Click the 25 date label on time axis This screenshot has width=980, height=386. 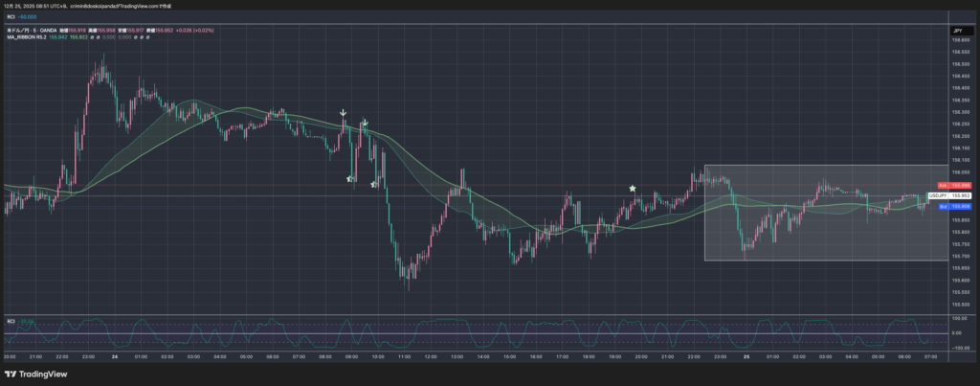(747, 355)
